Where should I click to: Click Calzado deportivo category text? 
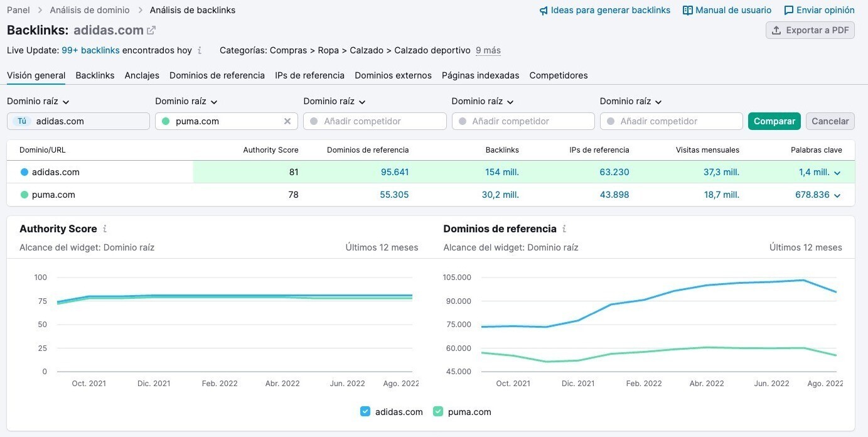[x=432, y=50]
